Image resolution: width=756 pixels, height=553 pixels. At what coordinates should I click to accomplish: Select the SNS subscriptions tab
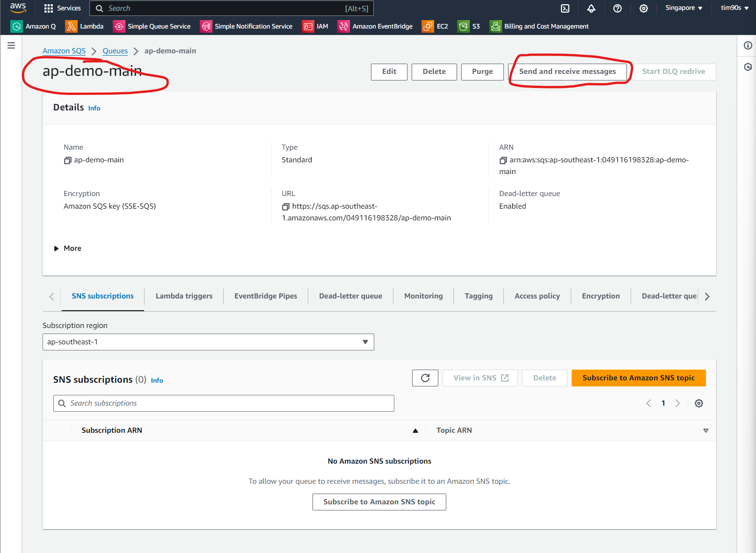pos(102,296)
